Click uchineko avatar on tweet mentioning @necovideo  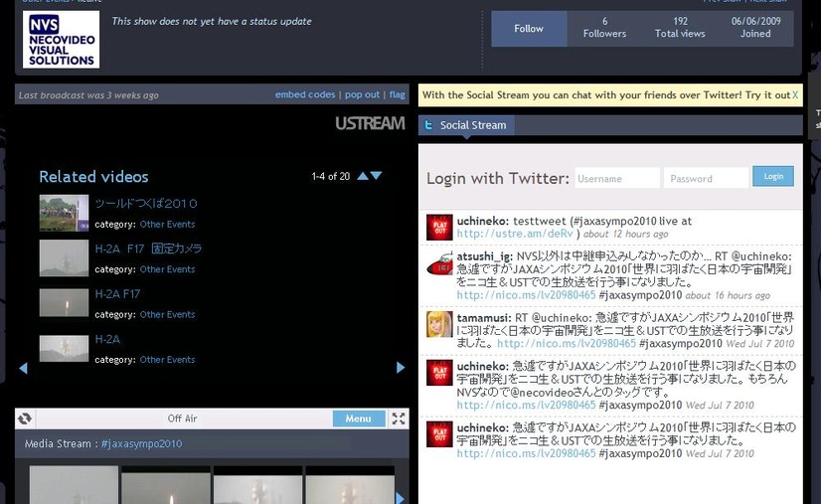coord(439,373)
